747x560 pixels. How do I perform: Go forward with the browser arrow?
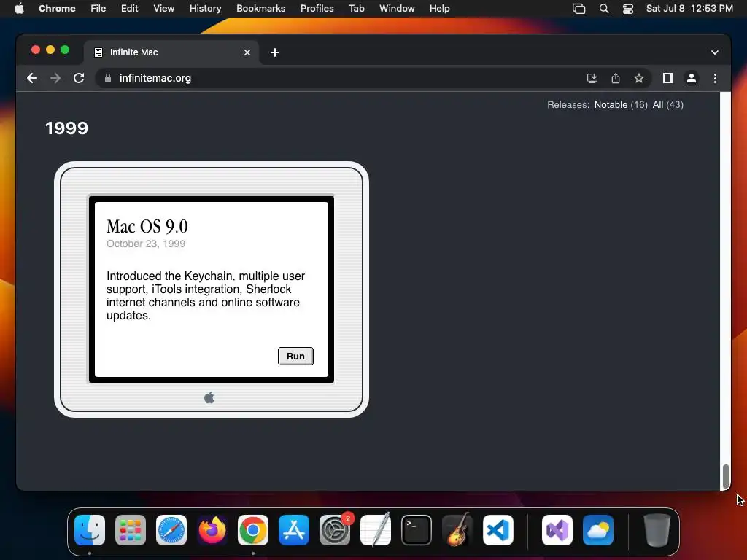[55, 78]
